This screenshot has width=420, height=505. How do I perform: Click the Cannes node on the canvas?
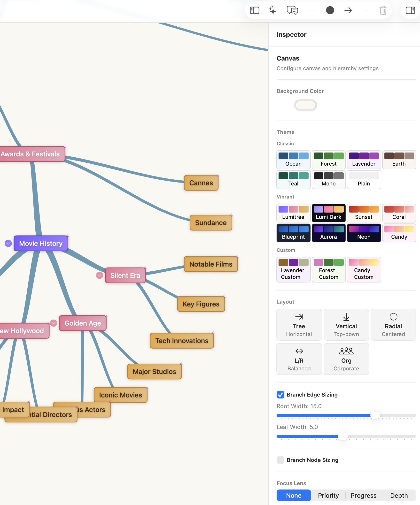[x=201, y=183]
